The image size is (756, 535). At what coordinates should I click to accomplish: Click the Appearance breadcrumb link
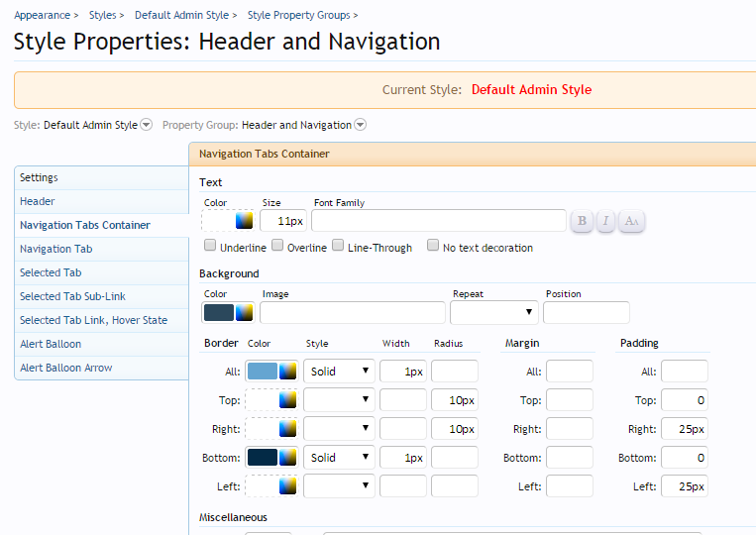pos(42,15)
